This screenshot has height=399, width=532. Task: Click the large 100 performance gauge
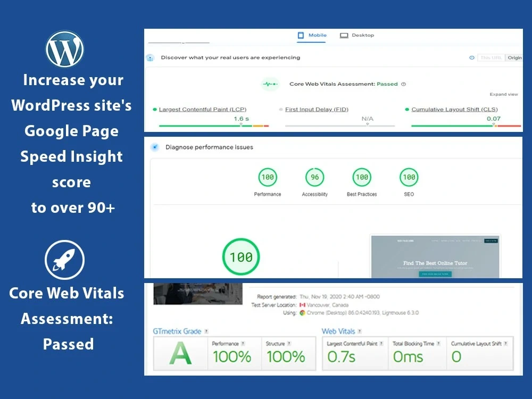[241, 257]
